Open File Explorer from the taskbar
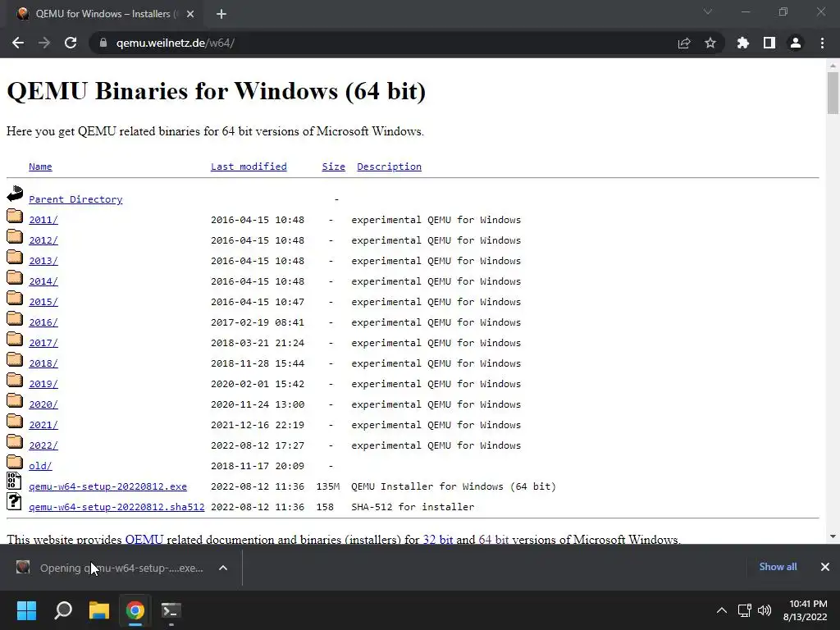Viewport: 840px width, 630px height. [99, 610]
